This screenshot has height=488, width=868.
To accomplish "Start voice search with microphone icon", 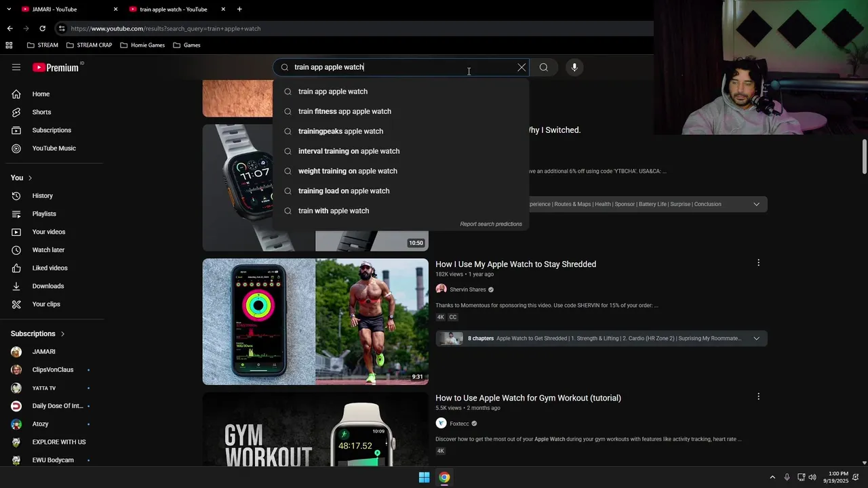I will (574, 67).
